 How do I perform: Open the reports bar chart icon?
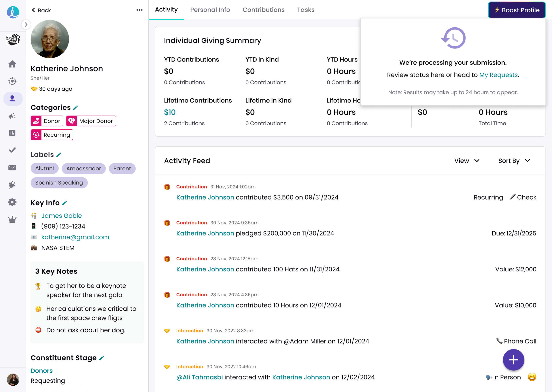[x=12, y=133]
